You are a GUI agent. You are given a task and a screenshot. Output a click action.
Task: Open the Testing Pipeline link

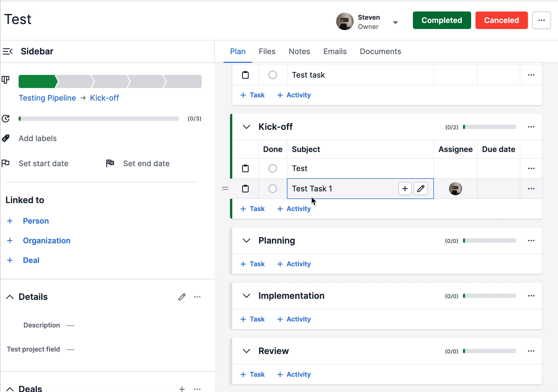pyautogui.click(x=47, y=98)
